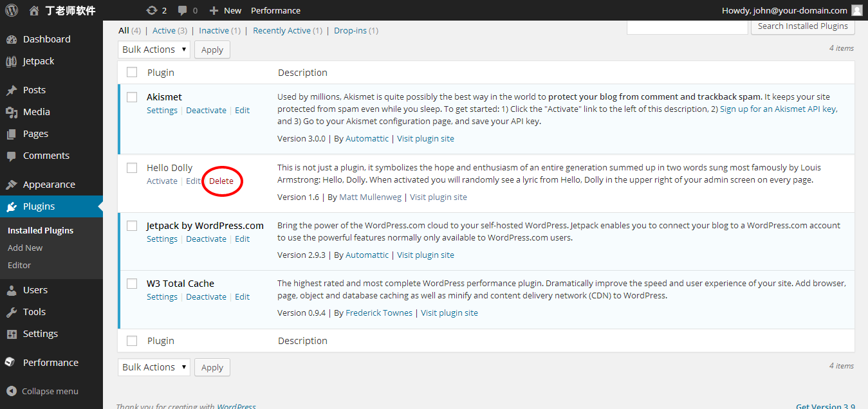Click the plus icon next to New
Viewport: 868px width, 409px height.
(214, 10)
